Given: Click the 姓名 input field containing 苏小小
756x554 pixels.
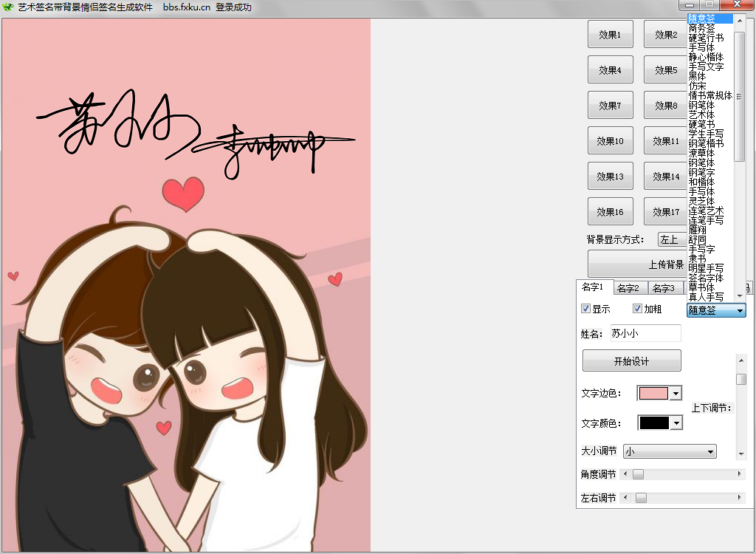Looking at the screenshot, I should 645,333.
